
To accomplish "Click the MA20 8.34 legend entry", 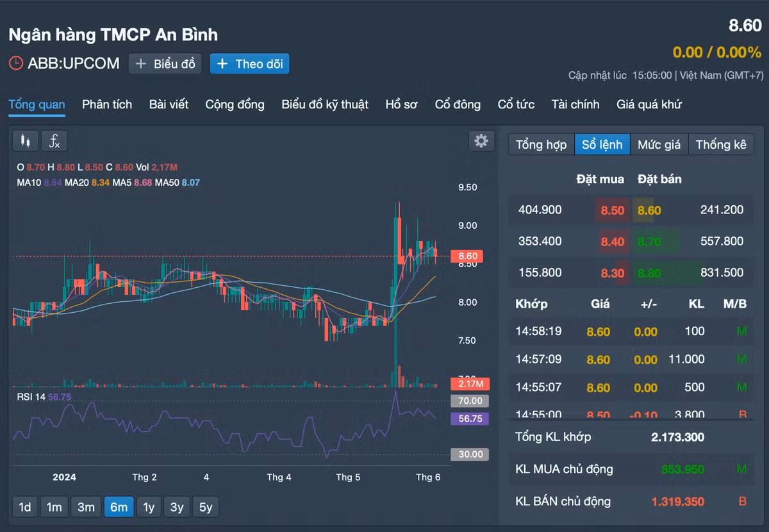I will [x=87, y=183].
